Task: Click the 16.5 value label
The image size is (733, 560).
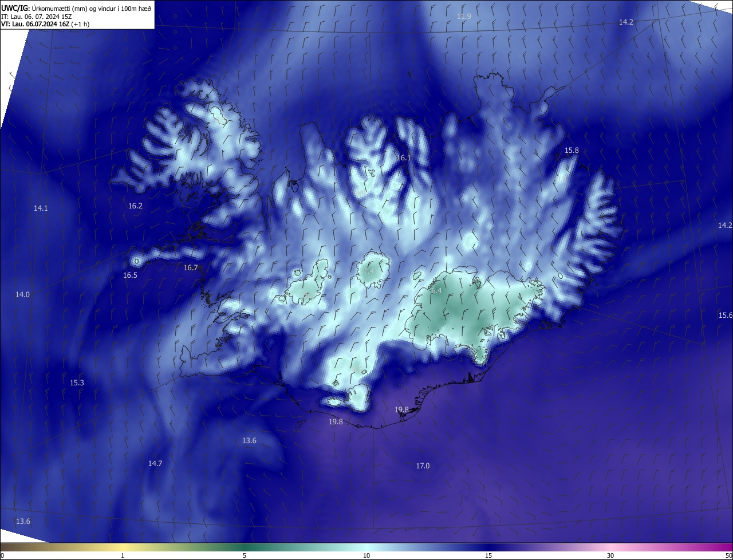Action: (x=130, y=275)
